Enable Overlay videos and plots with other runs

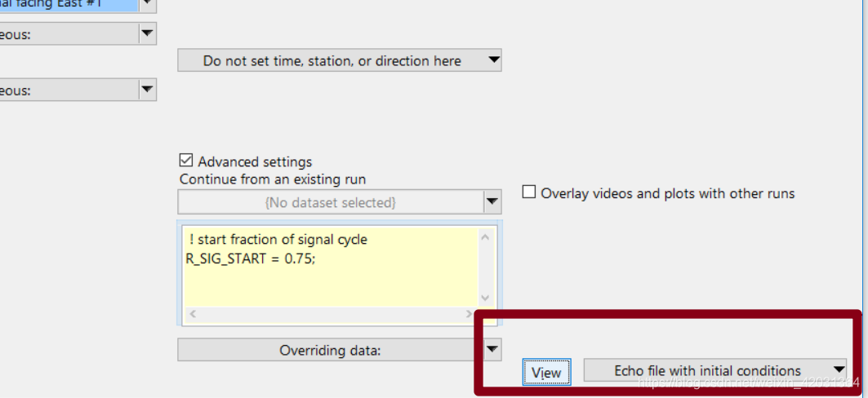tap(529, 192)
